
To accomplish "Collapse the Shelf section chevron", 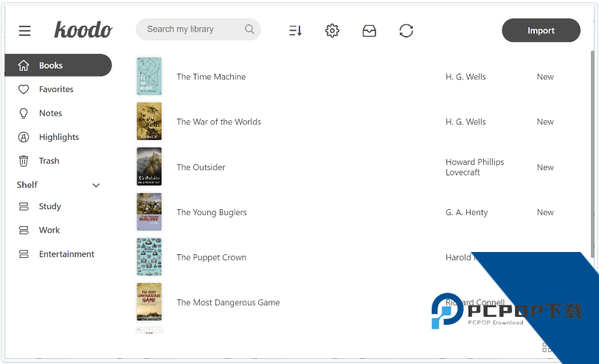I will 96,185.
